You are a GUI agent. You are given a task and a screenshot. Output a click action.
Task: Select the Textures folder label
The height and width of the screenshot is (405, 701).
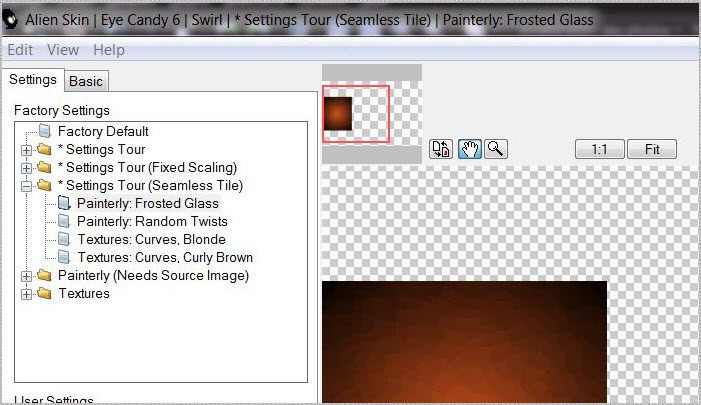[84, 293]
